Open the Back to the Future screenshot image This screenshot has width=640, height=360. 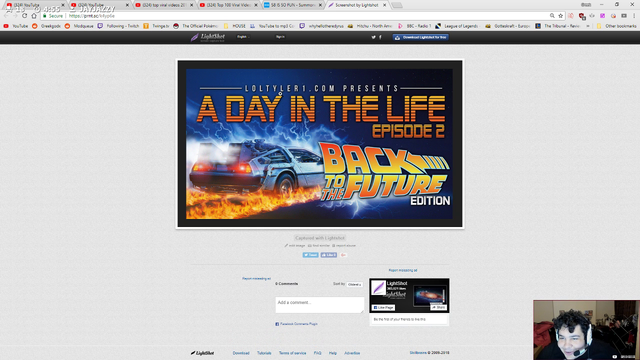(320, 144)
